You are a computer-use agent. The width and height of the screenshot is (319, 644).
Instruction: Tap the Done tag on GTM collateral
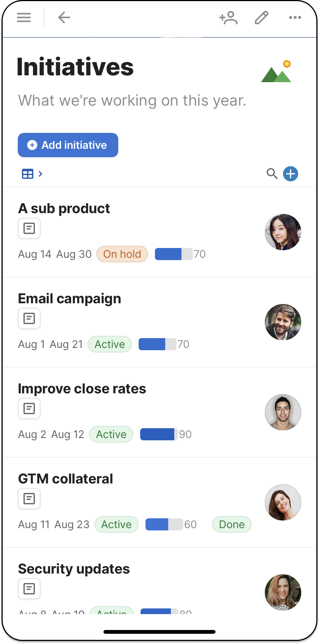[231, 524]
